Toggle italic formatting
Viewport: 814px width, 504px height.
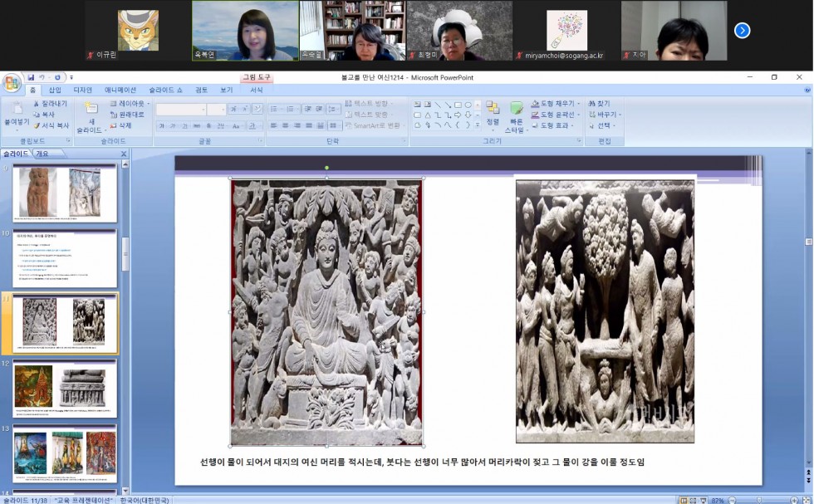(173, 125)
